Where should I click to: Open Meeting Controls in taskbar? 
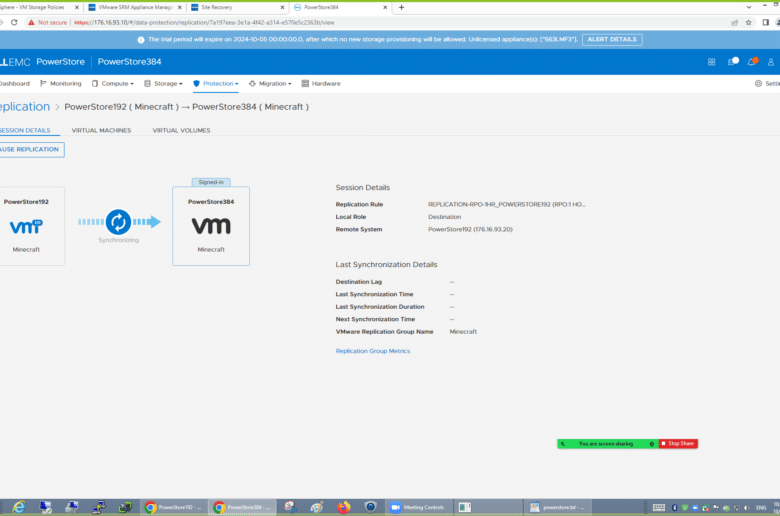click(417, 507)
